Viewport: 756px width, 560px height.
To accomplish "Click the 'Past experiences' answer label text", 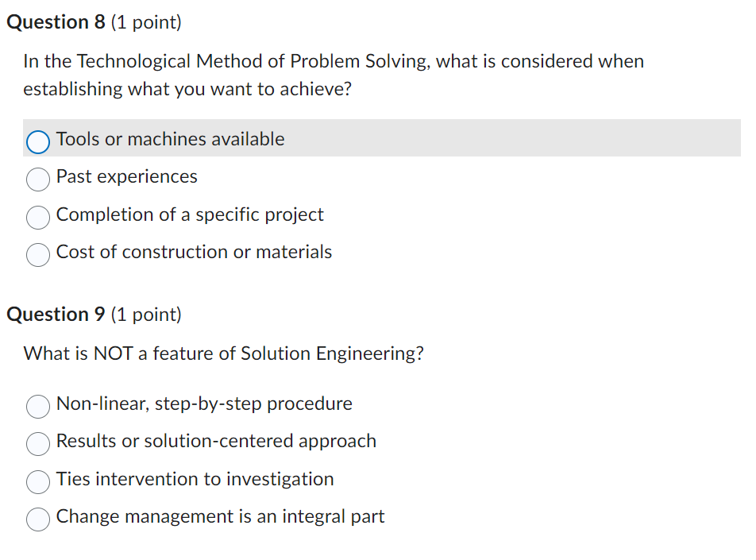I will tap(127, 176).
